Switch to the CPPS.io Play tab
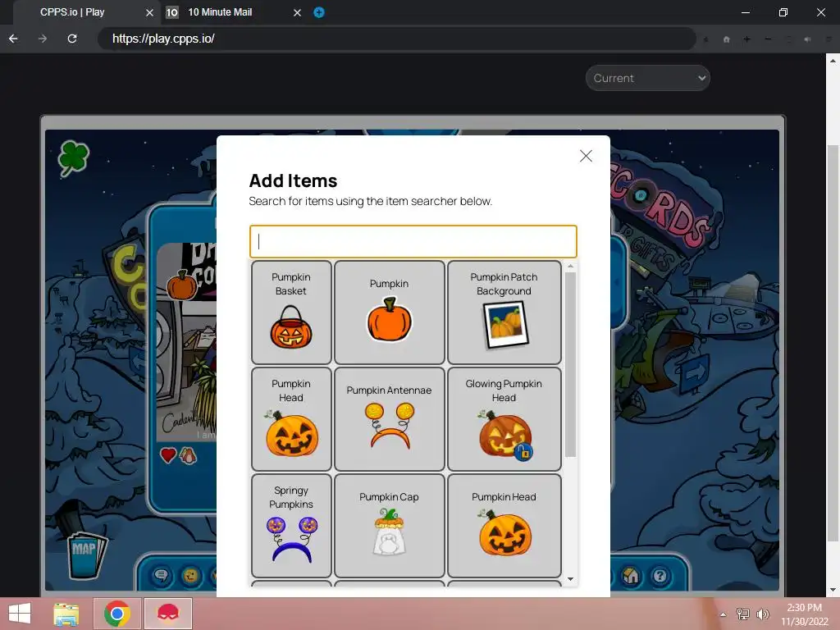The image size is (840, 630). click(72, 12)
